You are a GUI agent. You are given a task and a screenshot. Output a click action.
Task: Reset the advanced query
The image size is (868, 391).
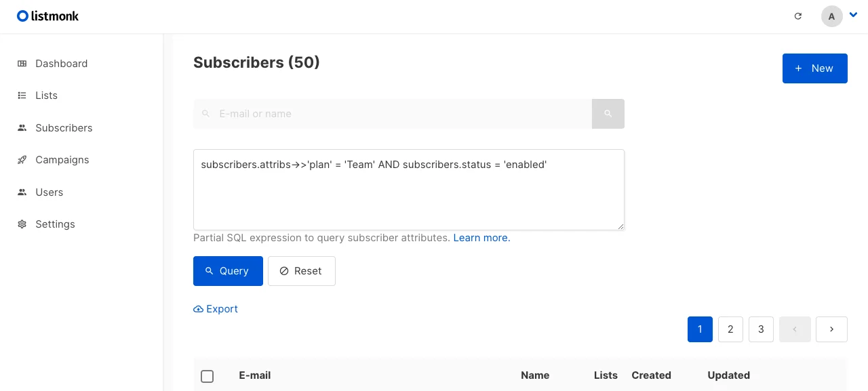coord(302,271)
